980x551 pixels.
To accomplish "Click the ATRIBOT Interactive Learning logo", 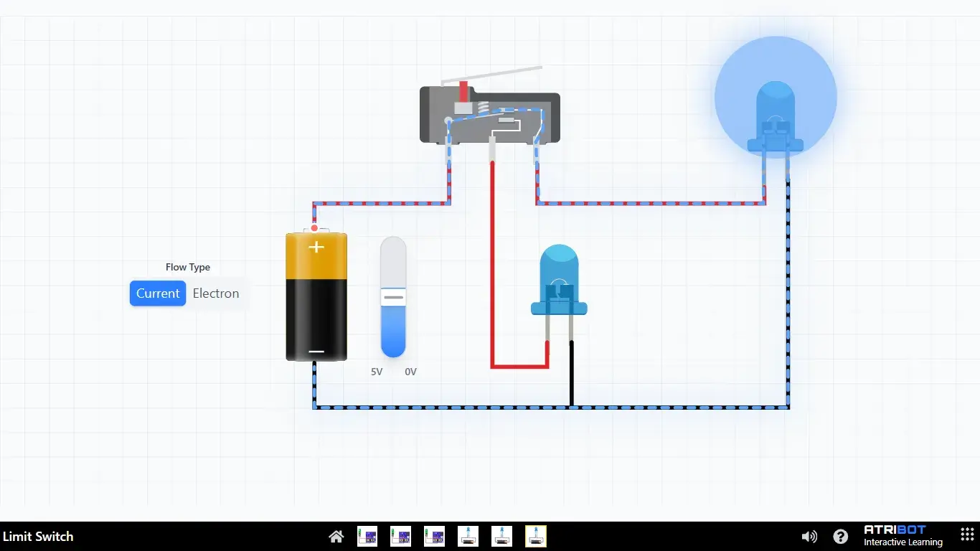I will (x=903, y=536).
